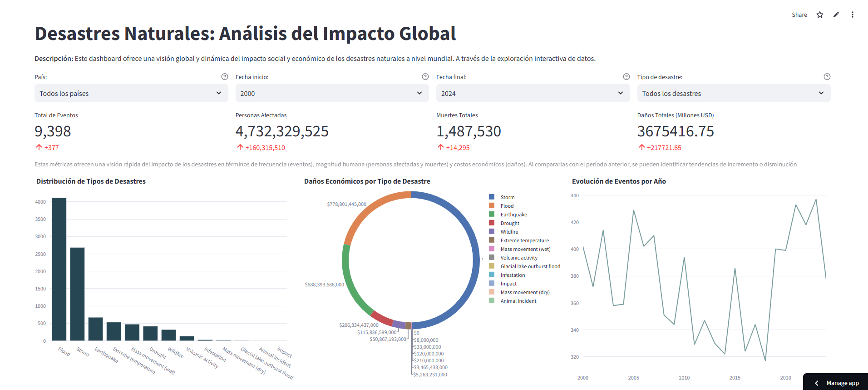Click the Storm bar in bar chart
Image resolution: width=868 pixels, height=390 pixels.
click(77, 294)
